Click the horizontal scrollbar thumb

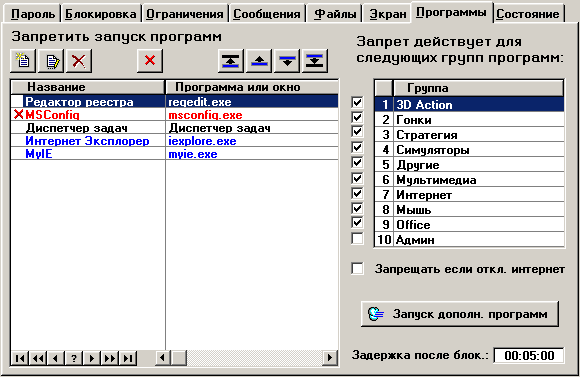179,358
